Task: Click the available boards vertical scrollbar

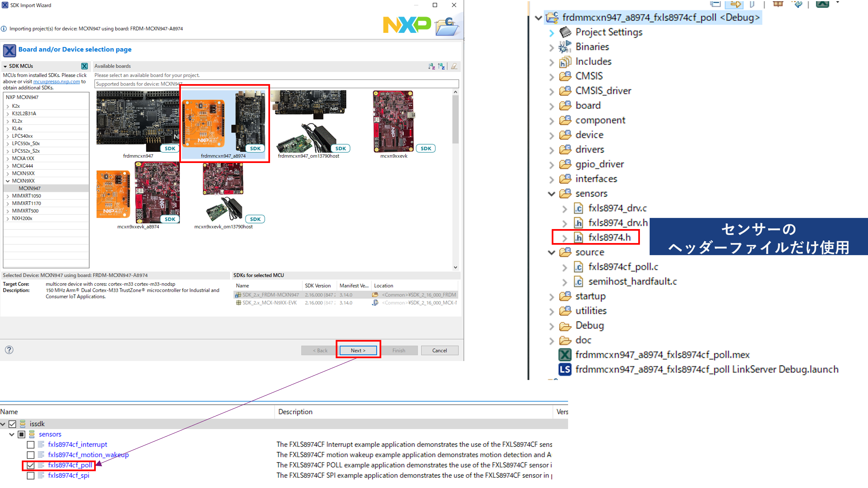Action: point(455,120)
